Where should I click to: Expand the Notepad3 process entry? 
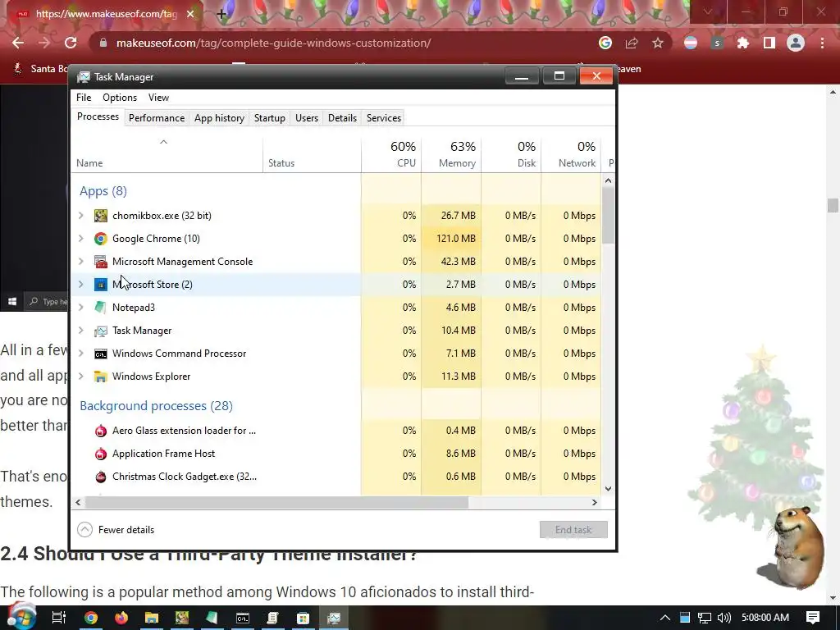point(81,308)
